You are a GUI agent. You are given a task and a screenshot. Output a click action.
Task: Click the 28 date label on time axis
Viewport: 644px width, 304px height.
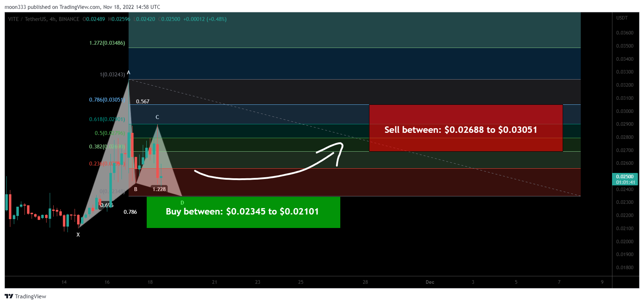pyautogui.click(x=365, y=282)
